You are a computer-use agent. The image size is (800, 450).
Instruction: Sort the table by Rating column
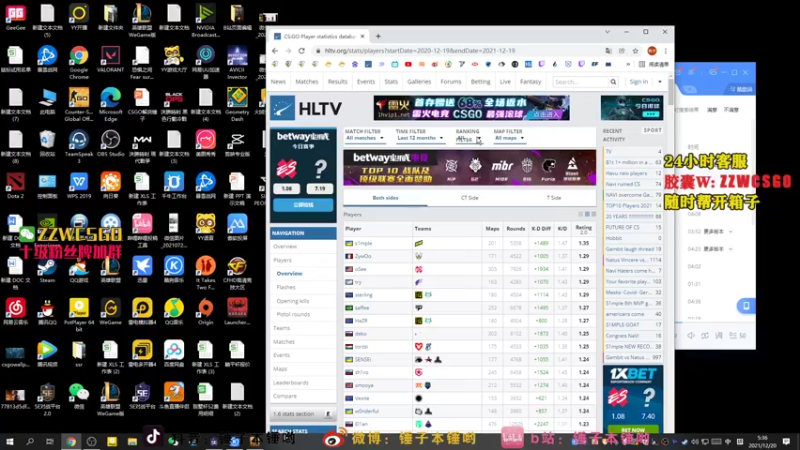click(x=583, y=229)
